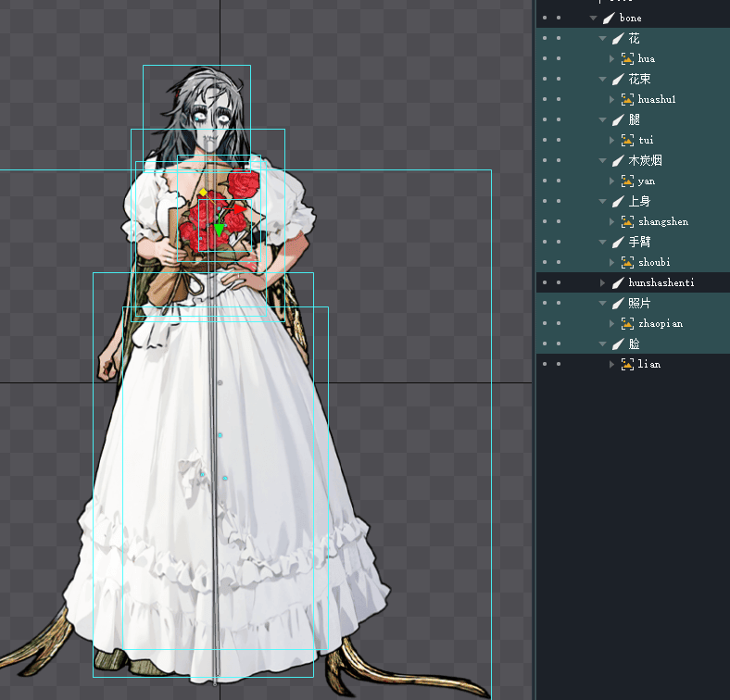This screenshot has width=730, height=700.
Task: Select the shoubi slot in tree
Action: pos(660,263)
